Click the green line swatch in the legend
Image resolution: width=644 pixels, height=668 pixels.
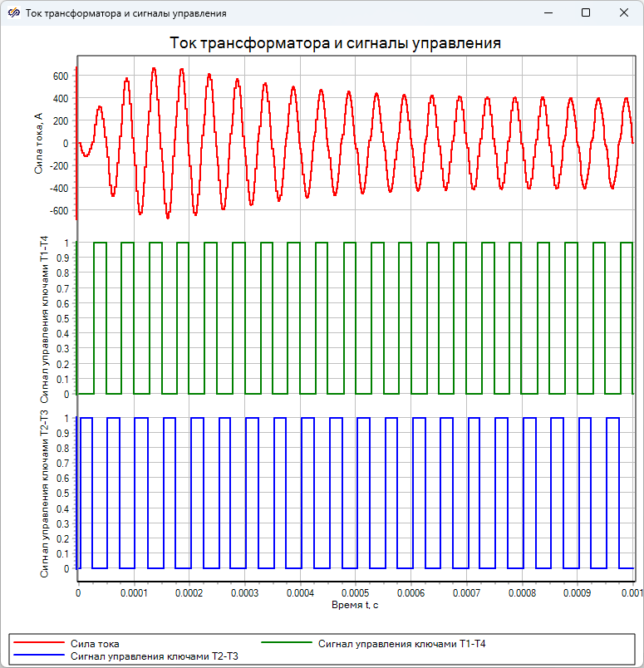288,644
